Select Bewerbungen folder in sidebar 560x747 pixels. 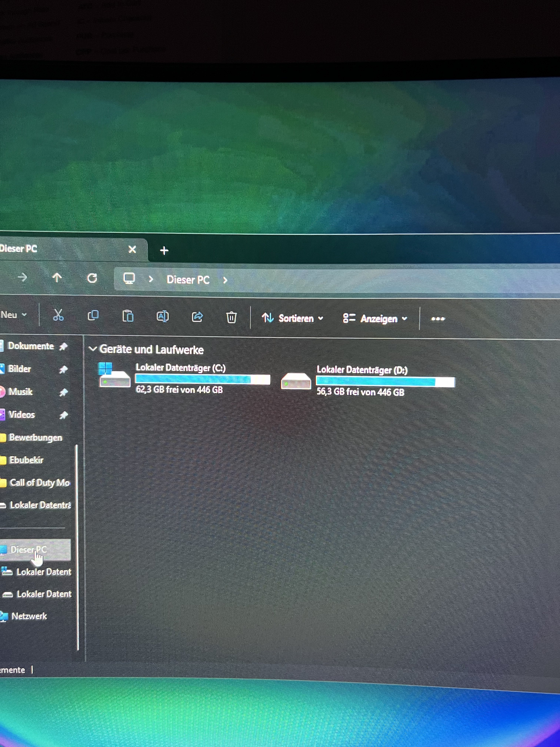[35, 437]
